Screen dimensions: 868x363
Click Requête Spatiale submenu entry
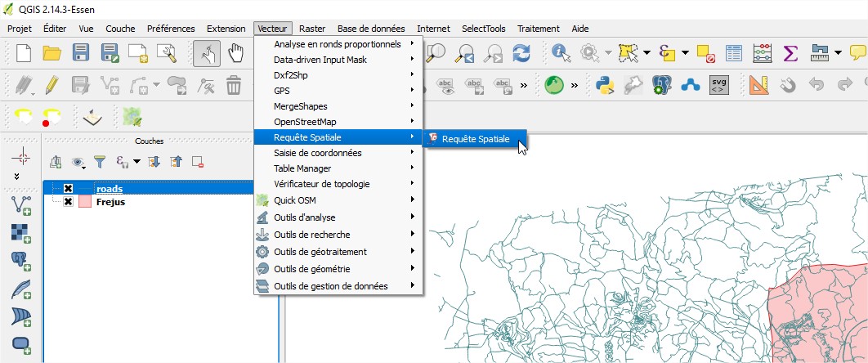[475, 139]
